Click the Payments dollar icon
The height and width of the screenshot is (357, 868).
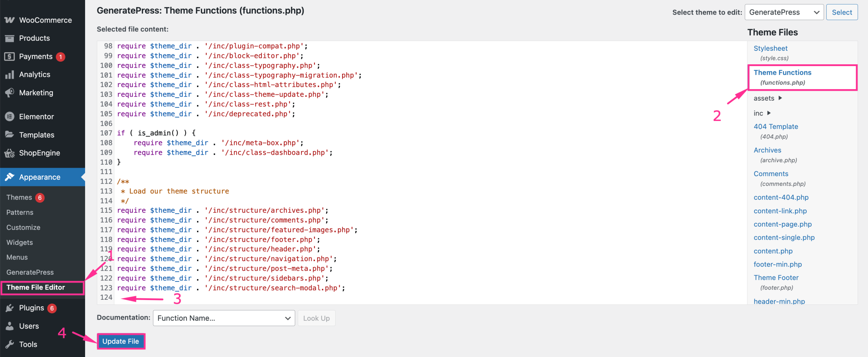(x=9, y=56)
